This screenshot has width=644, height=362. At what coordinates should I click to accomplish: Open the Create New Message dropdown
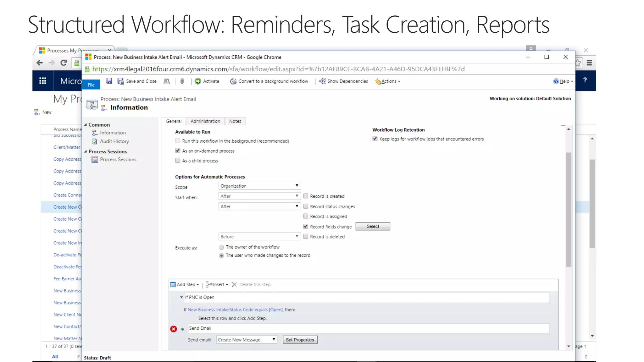(x=247, y=340)
